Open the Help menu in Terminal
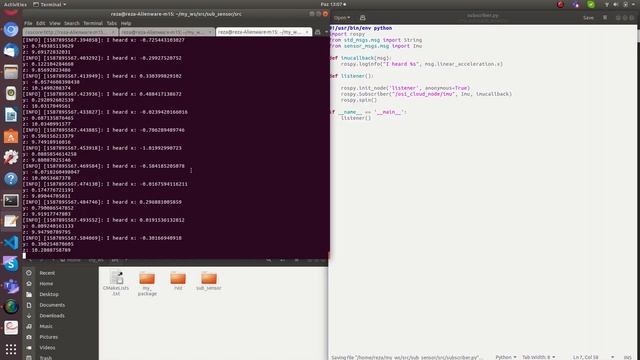This screenshot has width=640, height=360. pyautogui.click(x=126, y=23)
